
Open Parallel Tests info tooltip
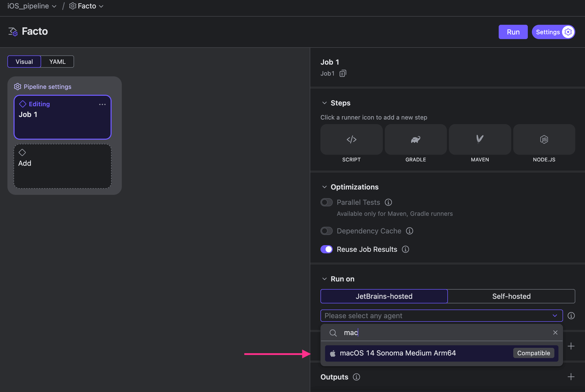pyautogui.click(x=388, y=202)
